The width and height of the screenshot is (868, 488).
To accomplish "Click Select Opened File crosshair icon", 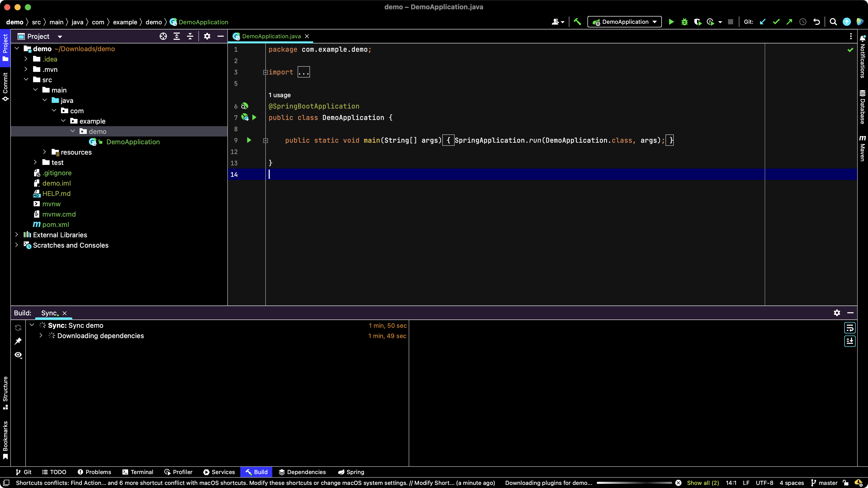I will coord(163,36).
